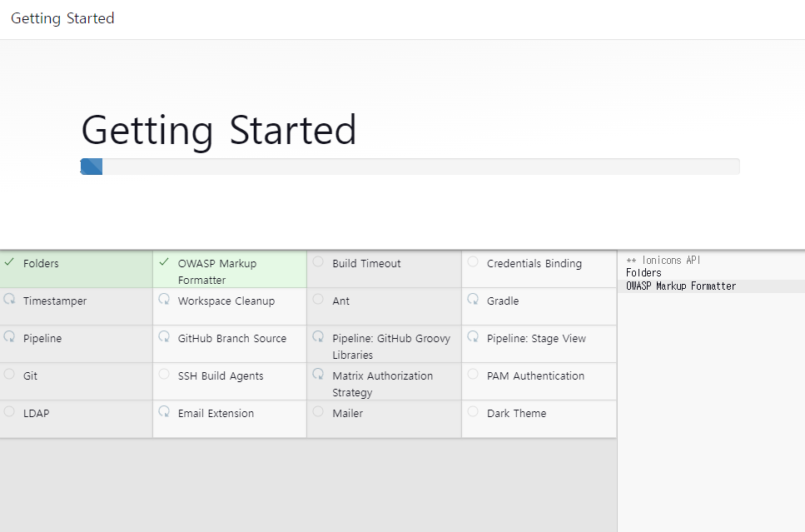The width and height of the screenshot is (805, 532).
Task: Select the SSH Build Agents plugin name
Action: tap(221, 375)
